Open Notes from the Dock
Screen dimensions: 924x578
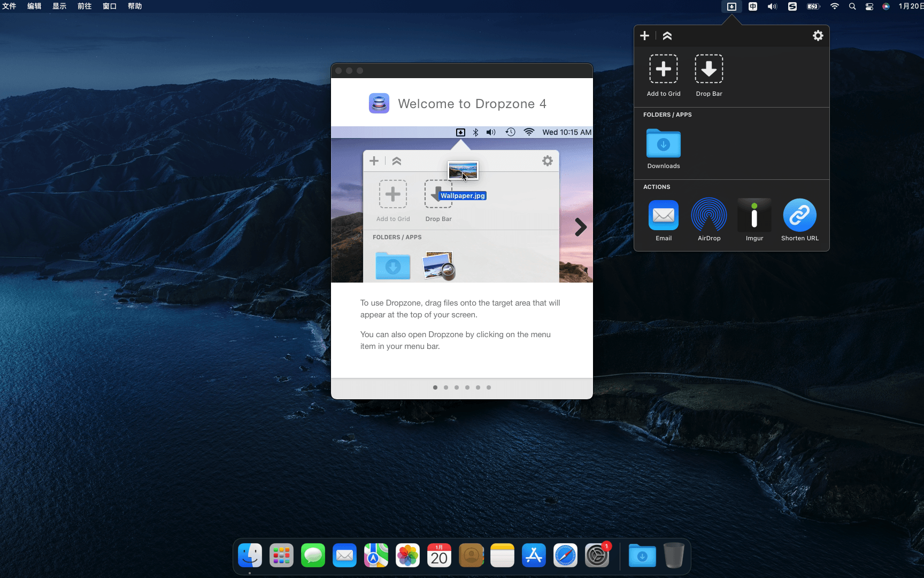click(x=502, y=556)
